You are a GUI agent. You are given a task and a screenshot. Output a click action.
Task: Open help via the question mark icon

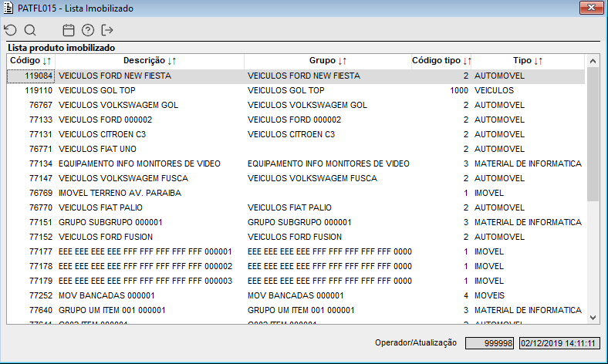[88, 30]
